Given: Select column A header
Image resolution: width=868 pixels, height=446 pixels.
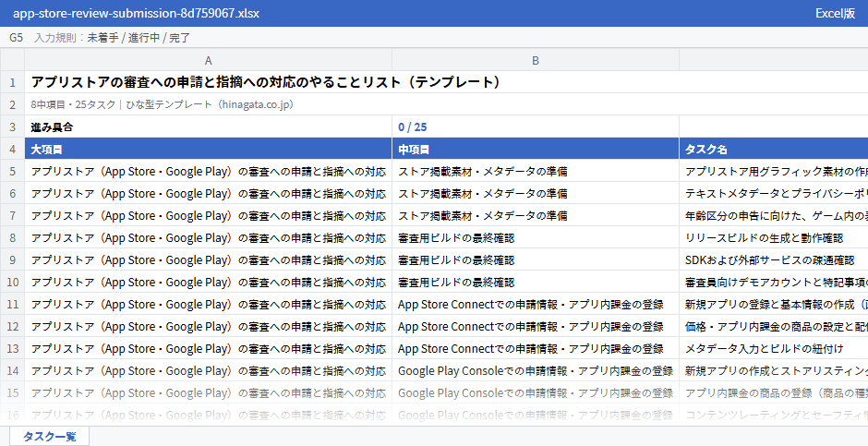Looking at the screenshot, I should [208, 60].
